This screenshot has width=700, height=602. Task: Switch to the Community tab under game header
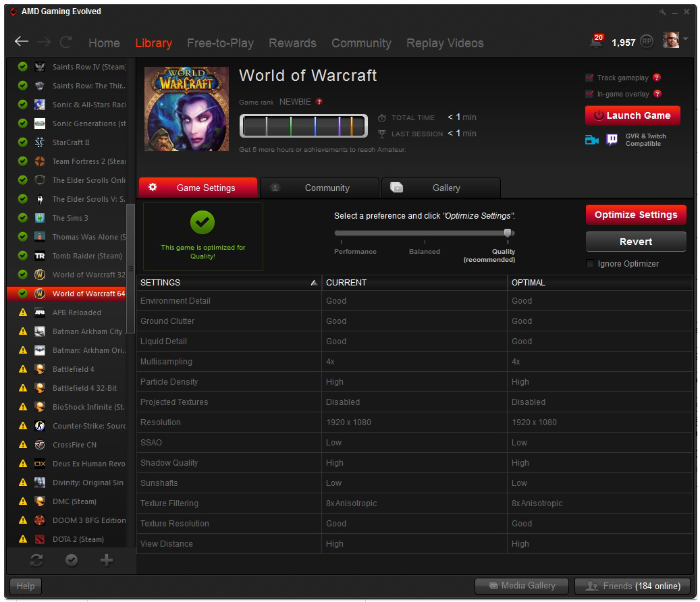(x=319, y=188)
